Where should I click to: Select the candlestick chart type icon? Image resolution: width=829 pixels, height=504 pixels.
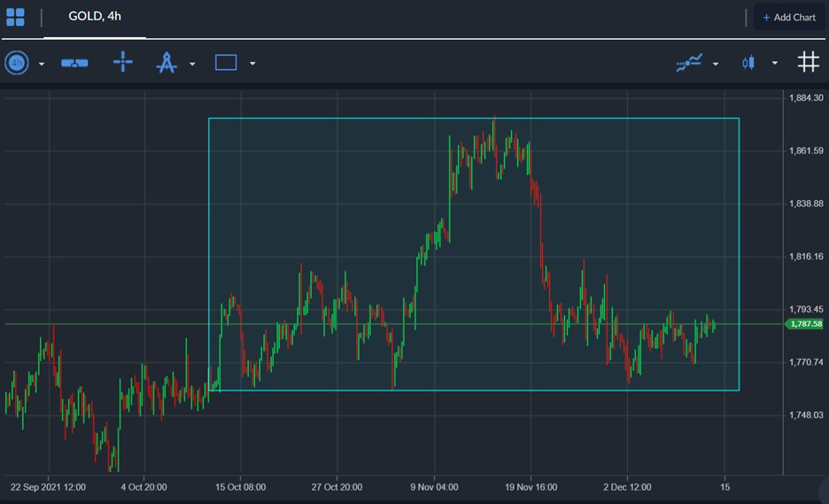point(749,63)
